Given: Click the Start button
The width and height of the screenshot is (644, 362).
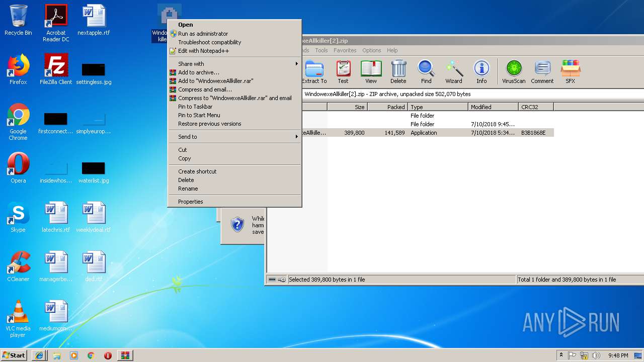Looking at the screenshot, I should 14,355.
